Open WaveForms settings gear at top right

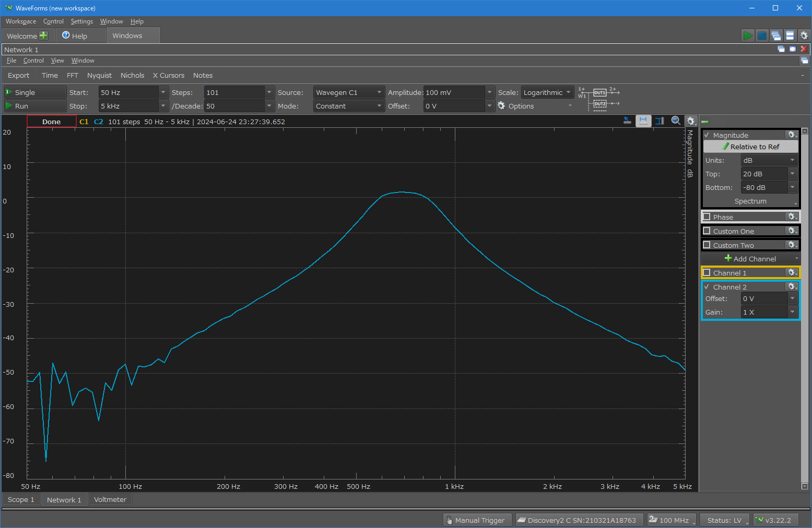[804, 35]
